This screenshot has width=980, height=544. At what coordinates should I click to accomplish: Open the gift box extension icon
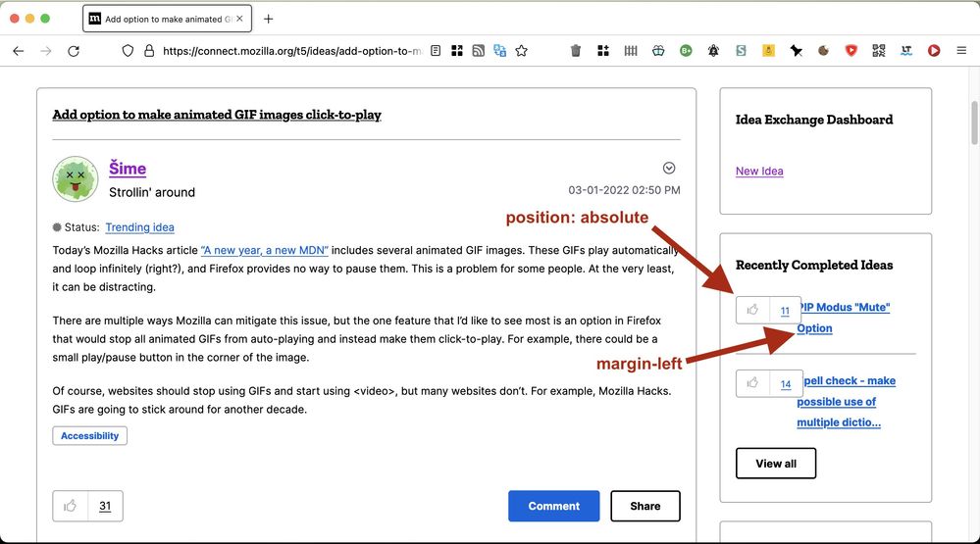(x=658, y=51)
